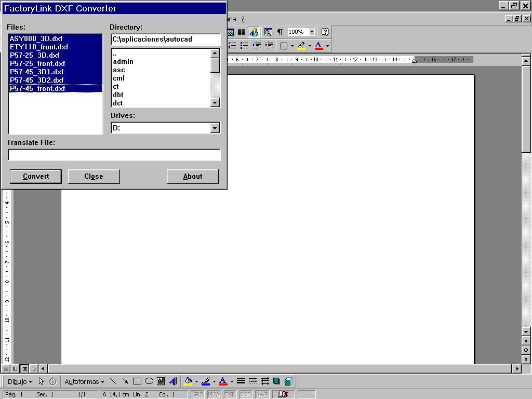Apply red font color in Drawing toolbar
Viewport: 532px width, 399px height.
coord(223,381)
